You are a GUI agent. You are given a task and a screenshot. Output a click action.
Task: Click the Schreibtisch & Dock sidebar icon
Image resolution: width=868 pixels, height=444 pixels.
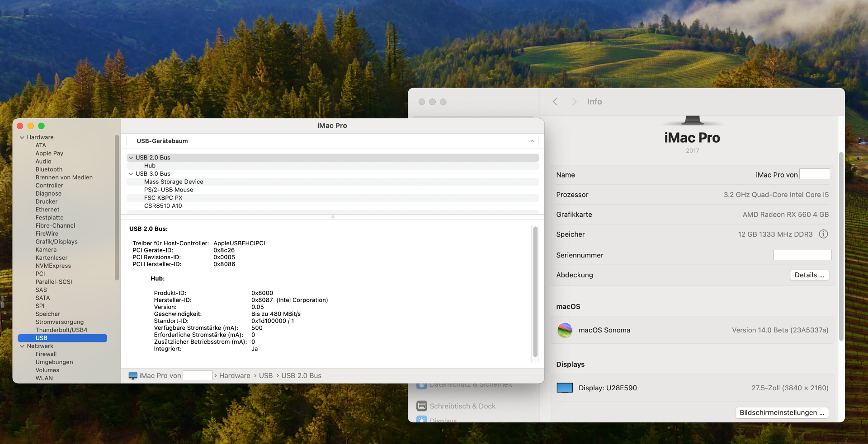pos(422,406)
